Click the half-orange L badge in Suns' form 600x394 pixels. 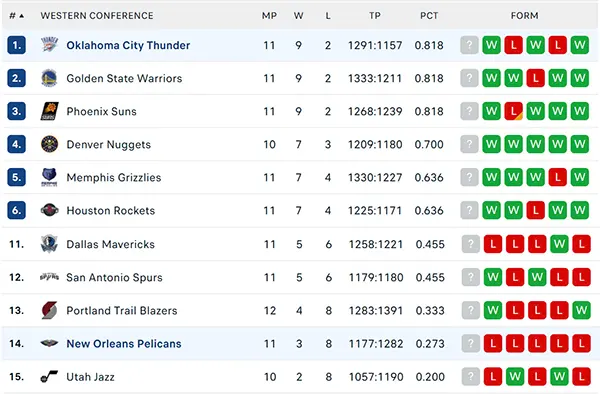pyautogui.click(x=514, y=111)
